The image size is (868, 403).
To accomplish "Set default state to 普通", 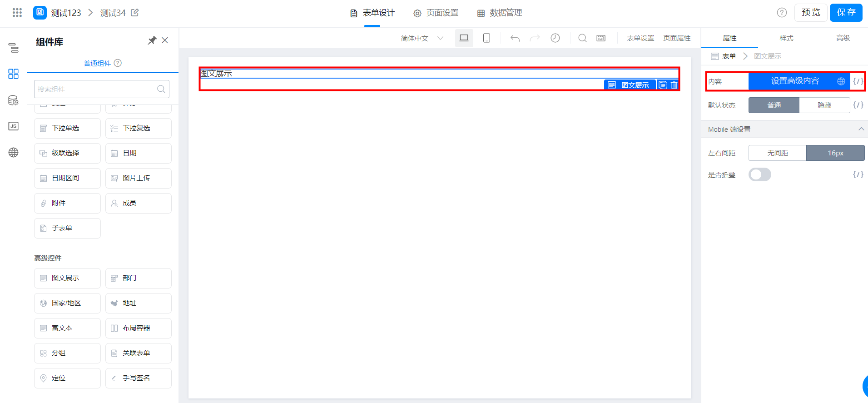I will (x=774, y=105).
